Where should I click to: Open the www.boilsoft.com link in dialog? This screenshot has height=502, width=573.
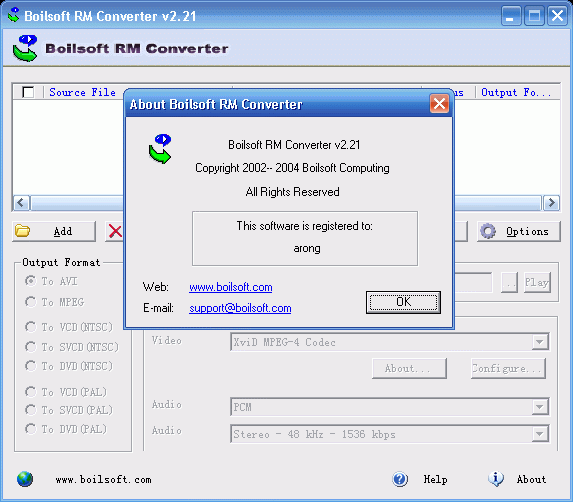pyautogui.click(x=231, y=287)
